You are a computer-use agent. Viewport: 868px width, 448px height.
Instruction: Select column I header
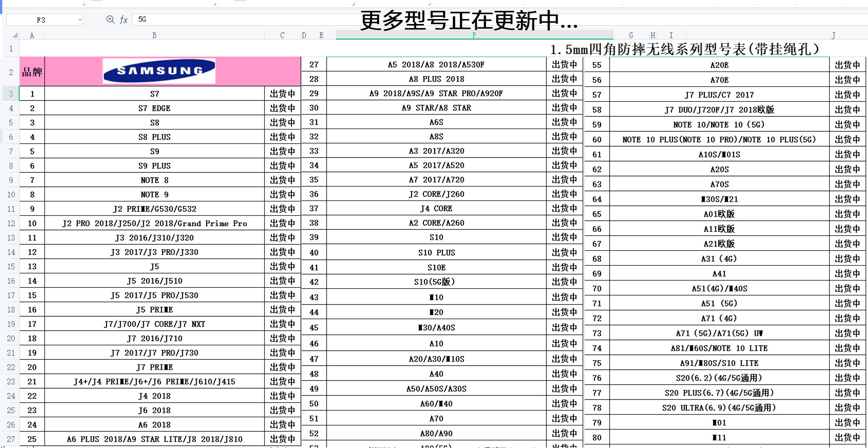671,35
